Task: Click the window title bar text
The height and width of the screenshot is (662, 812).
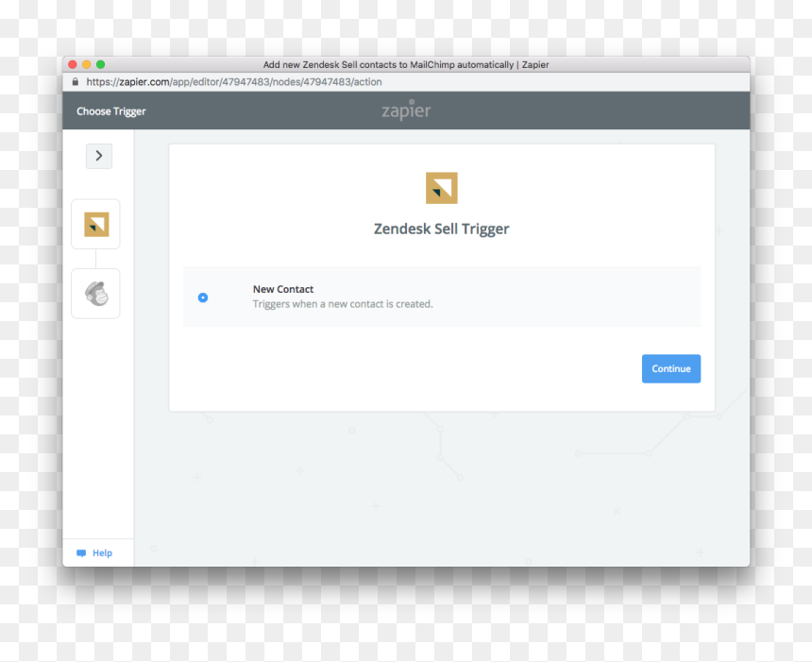Action: (406, 65)
